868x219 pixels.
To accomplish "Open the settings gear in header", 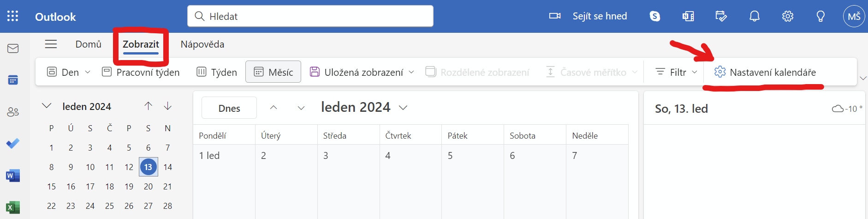I will pyautogui.click(x=788, y=16).
